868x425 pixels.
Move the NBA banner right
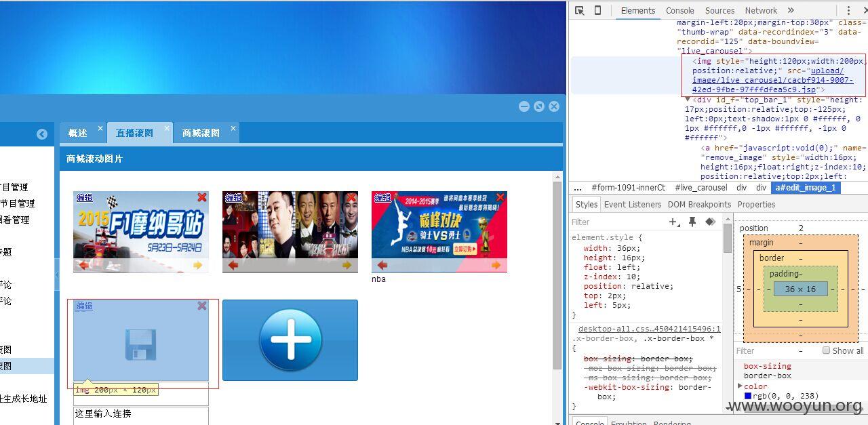[496, 265]
